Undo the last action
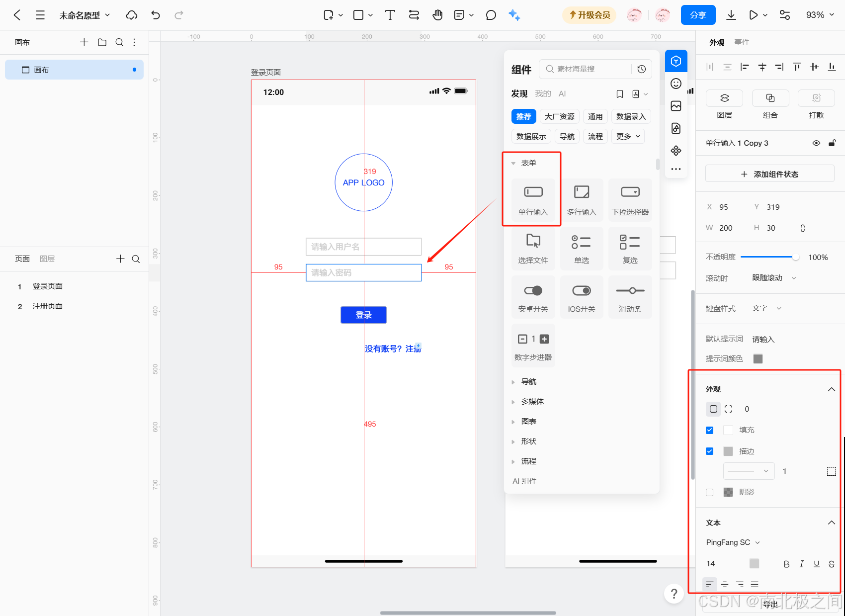Screen dimensions: 845x616 point(156,15)
